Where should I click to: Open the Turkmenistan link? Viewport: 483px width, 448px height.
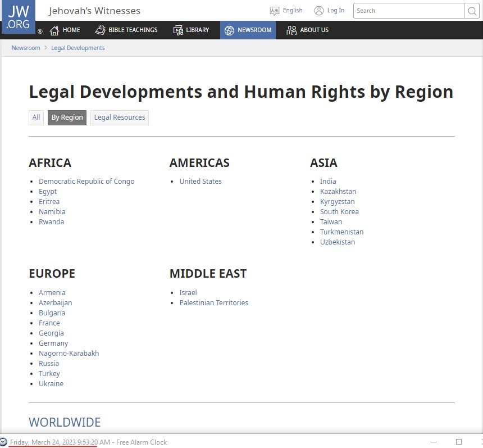pyautogui.click(x=342, y=232)
